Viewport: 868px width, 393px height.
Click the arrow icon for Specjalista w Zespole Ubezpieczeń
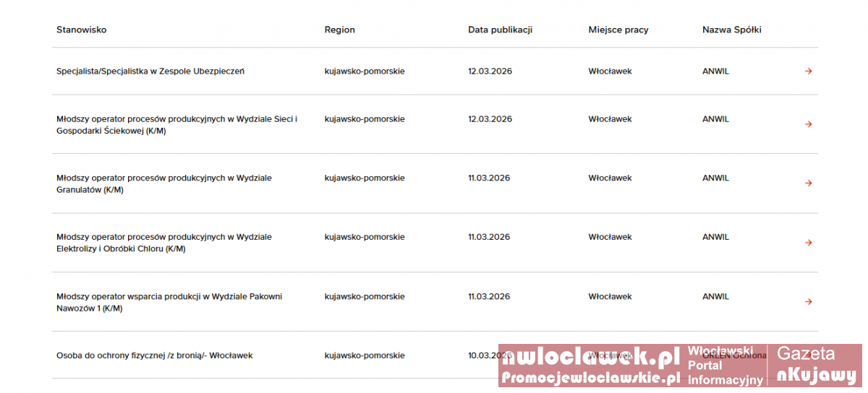point(809,71)
